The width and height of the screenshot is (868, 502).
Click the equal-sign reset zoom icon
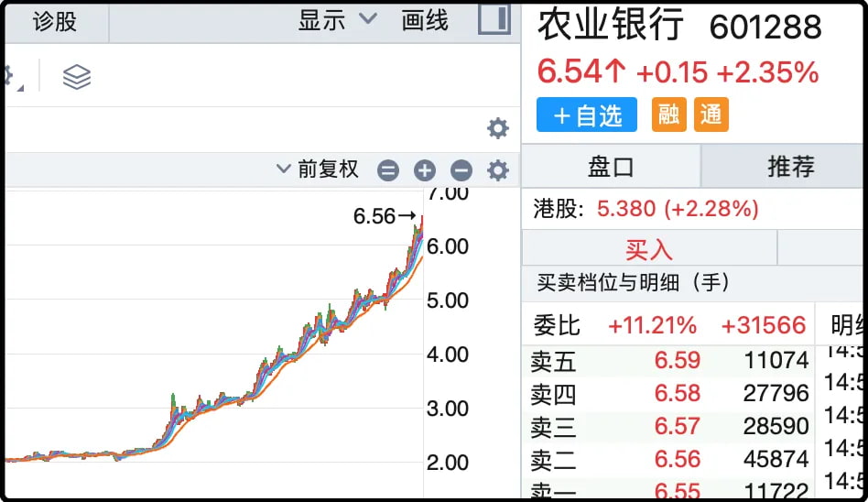coord(388,170)
